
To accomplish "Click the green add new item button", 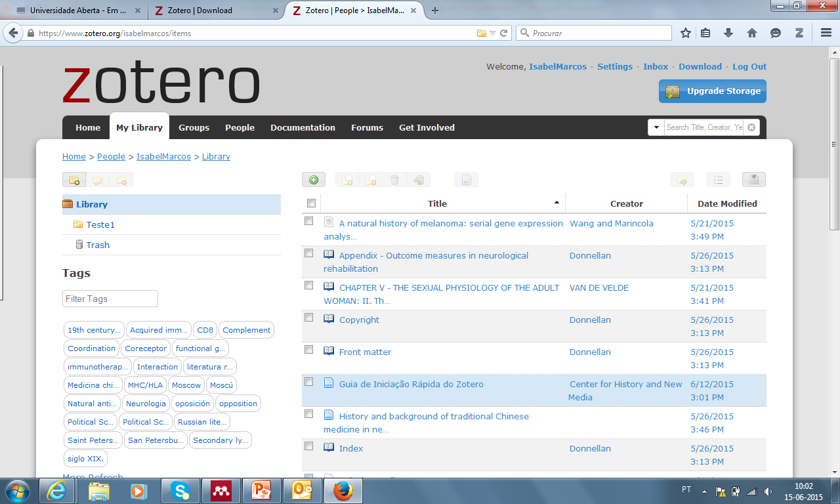I will pos(314,180).
